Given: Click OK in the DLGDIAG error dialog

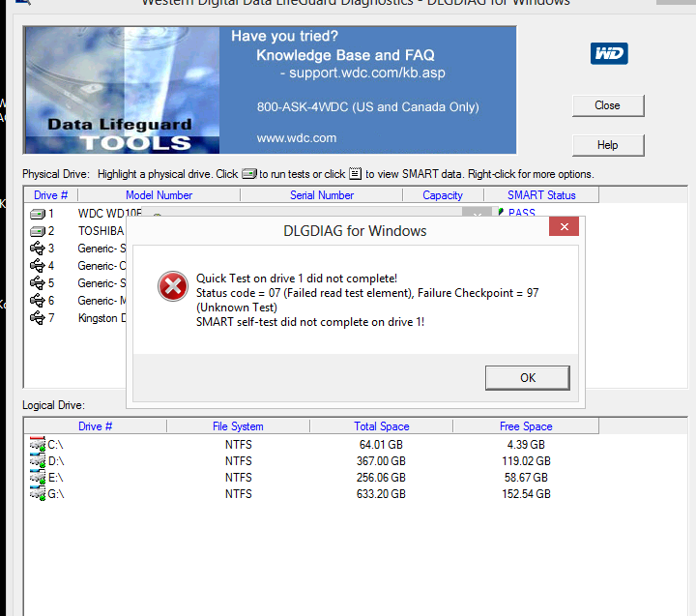Looking at the screenshot, I should [x=528, y=378].
